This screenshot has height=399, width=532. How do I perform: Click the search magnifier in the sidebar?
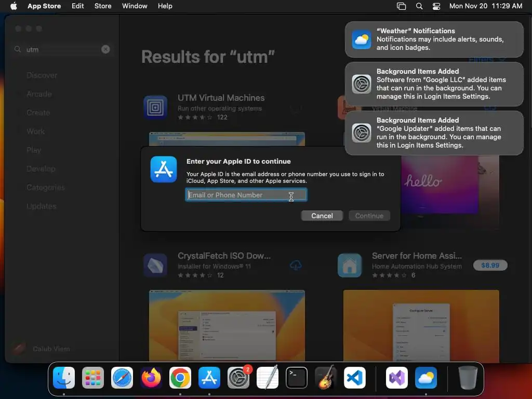tap(18, 49)
